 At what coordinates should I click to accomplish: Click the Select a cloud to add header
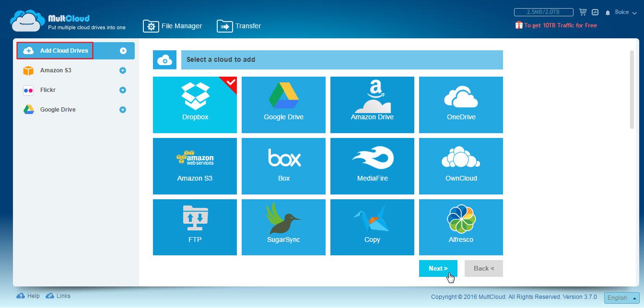point(342,60)
